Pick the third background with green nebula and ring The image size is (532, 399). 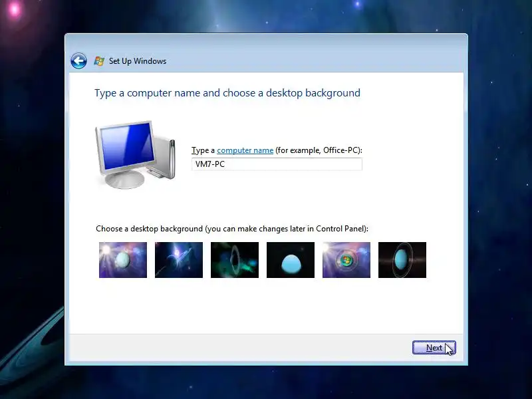point(235,260)
